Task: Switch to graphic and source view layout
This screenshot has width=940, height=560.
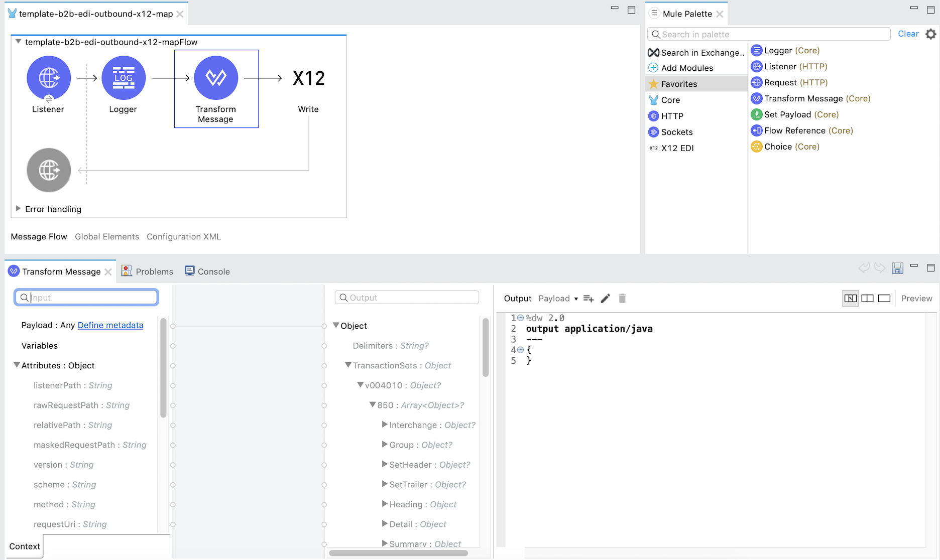Action: [850, 298]
